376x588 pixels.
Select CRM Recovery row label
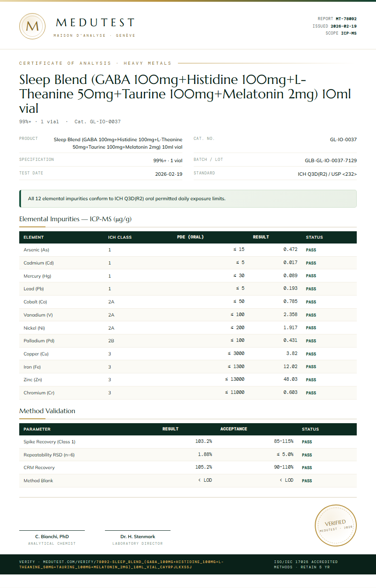pyautogui.click(x=39, y=468)
